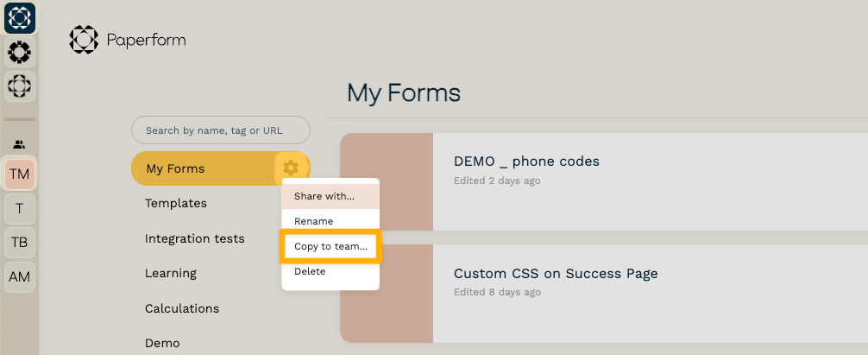Open the Custom CSS on Success Page form

(556, 274)
